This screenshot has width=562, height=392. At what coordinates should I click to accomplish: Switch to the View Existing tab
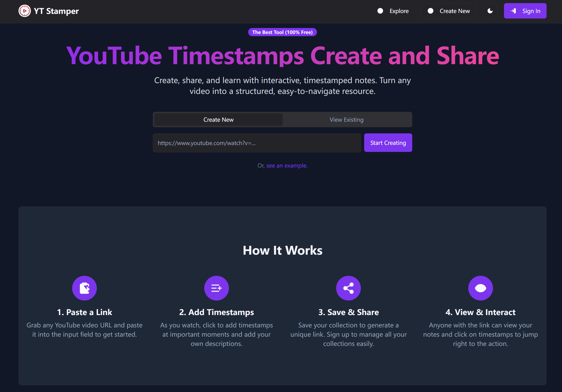pos(346,120)
